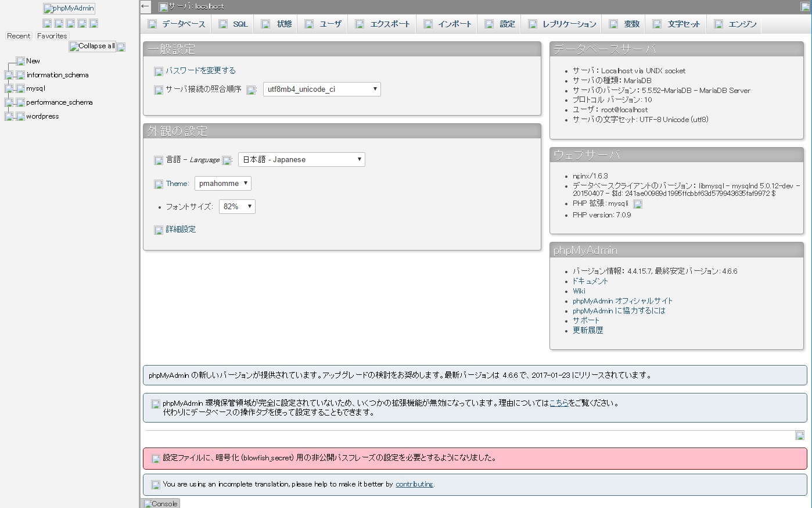
Task: Click the New database icon in the tree
Action: coord(20,61)
